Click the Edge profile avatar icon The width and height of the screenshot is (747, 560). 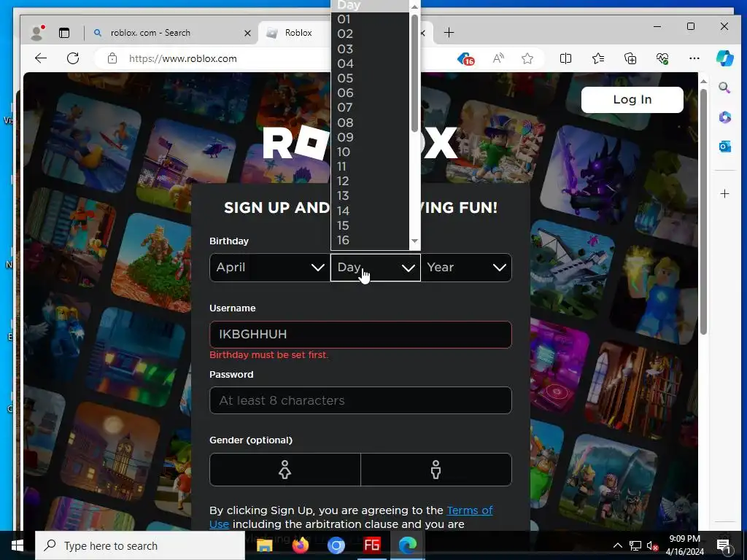click(x=37, y=32)
